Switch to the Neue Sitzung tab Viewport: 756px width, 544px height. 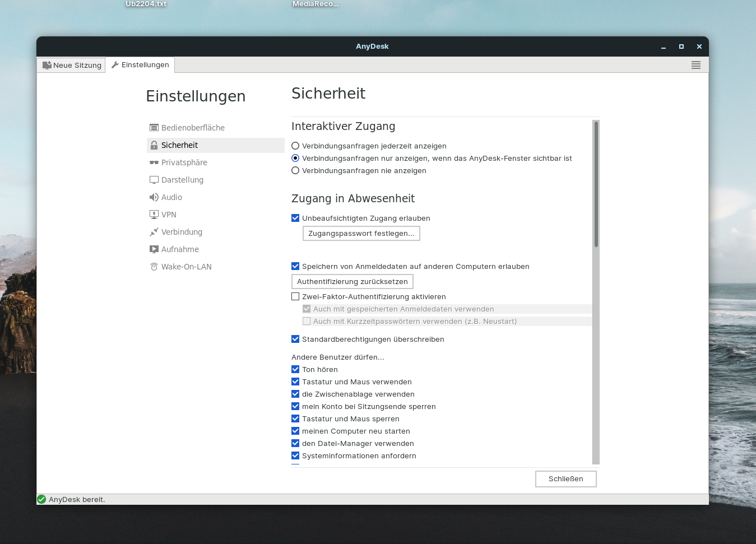pyautogui.click(x=71, y=65)
